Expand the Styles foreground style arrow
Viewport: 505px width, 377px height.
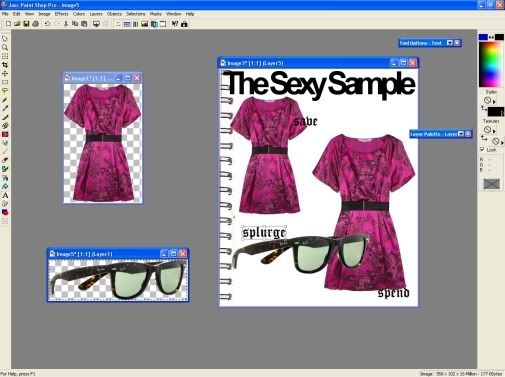494,101
